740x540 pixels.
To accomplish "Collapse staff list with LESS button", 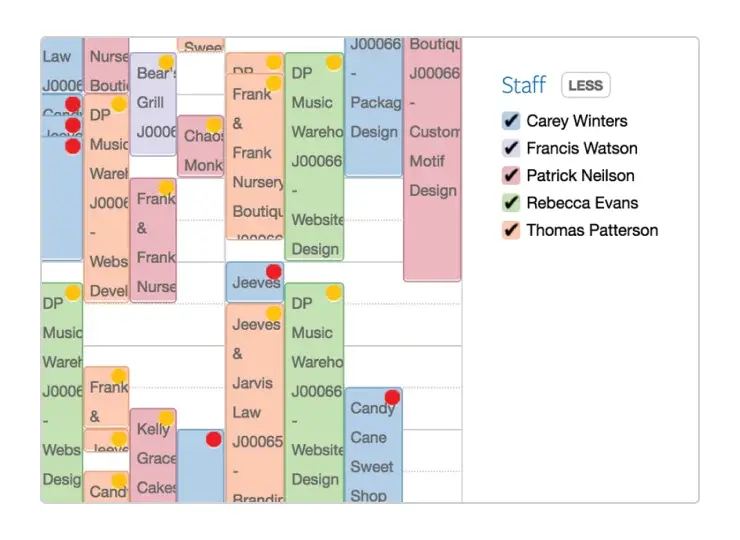I will coord(586,85).
